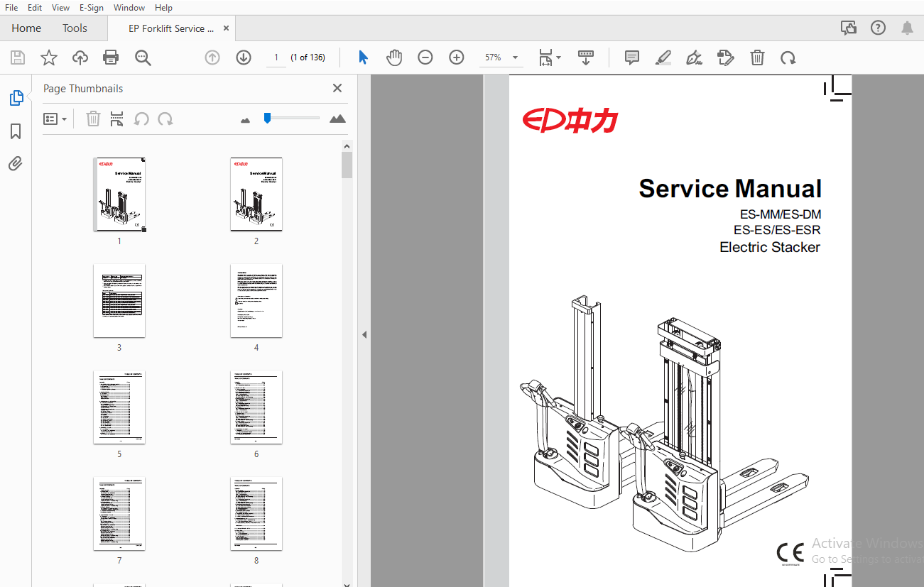Open the share feedback chat icon
Image resolution: width=924 pixels, height=587 pixels.
pos(849,28)
